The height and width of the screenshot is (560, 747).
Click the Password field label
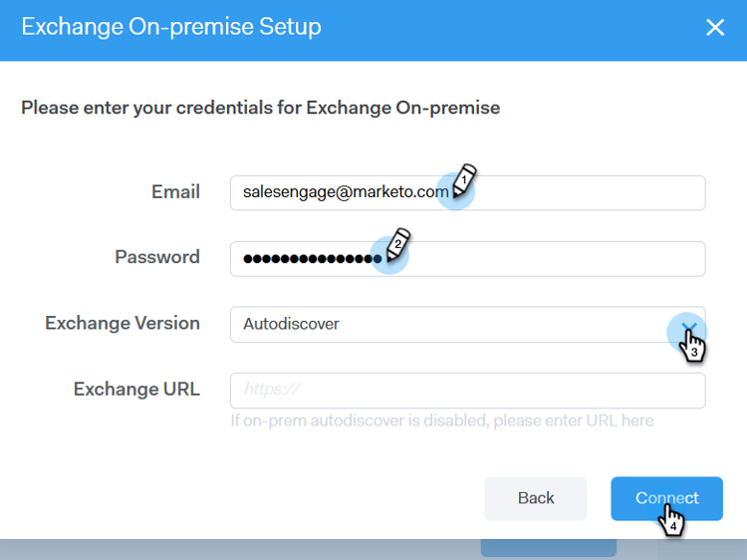point(157,257)
